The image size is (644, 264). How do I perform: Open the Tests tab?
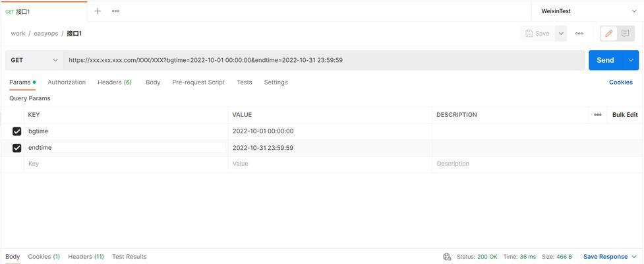click(245, 82)
